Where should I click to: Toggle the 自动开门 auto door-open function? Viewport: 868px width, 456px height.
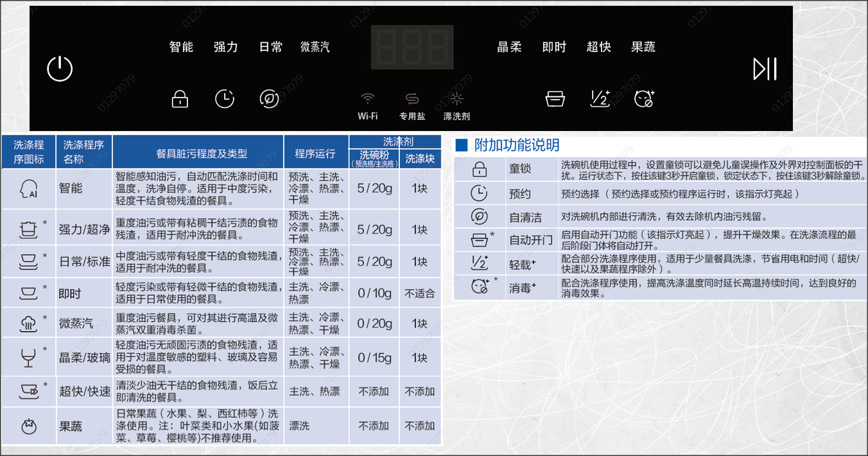click(555, 98)
